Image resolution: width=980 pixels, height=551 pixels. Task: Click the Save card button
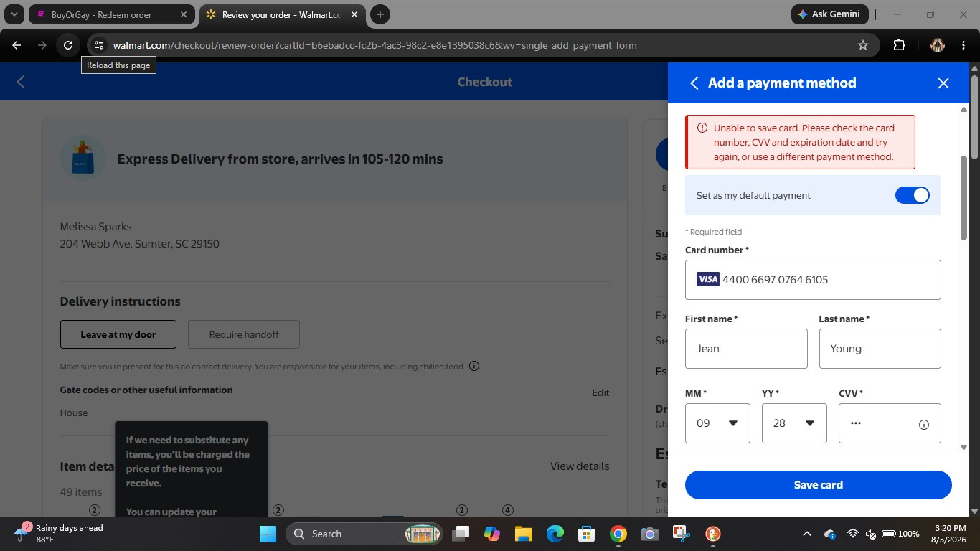coord(818,485)
